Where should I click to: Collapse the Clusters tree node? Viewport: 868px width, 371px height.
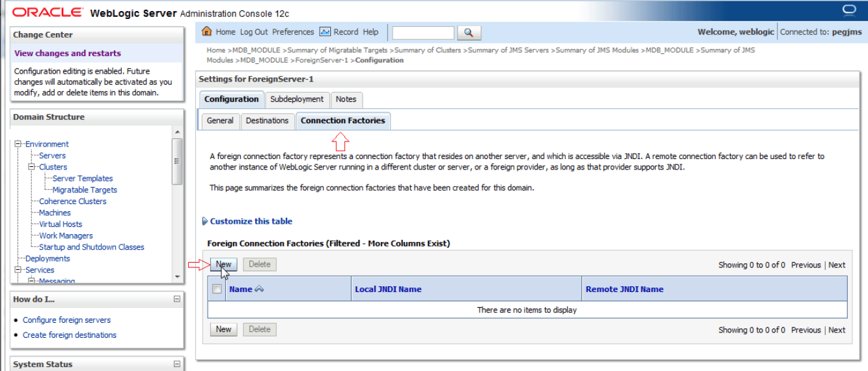tap(33, 167)
